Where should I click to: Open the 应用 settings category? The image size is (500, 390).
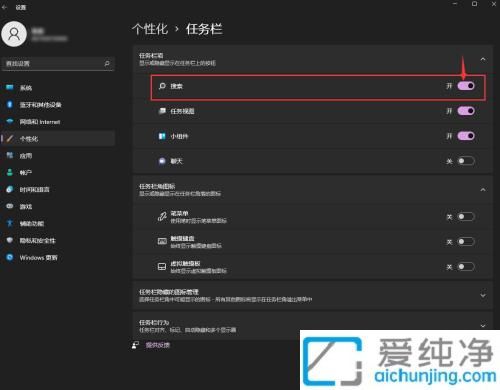[x=58, y=156]
